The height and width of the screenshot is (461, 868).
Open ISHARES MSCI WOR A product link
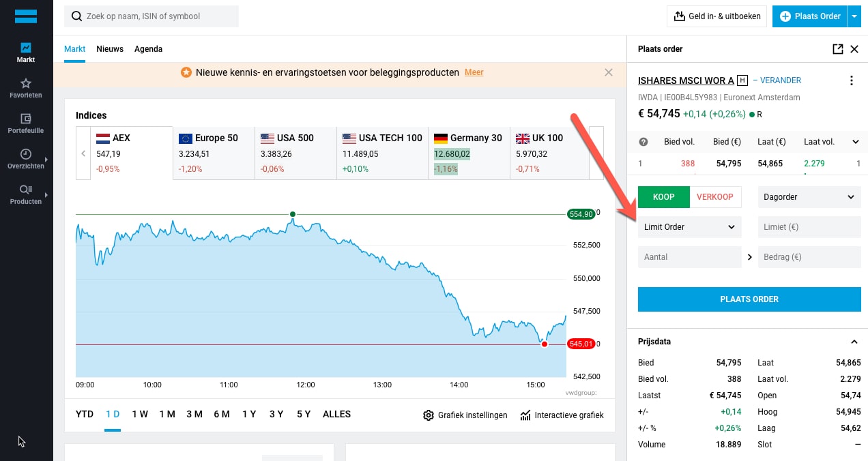click(x=686, y=80)
